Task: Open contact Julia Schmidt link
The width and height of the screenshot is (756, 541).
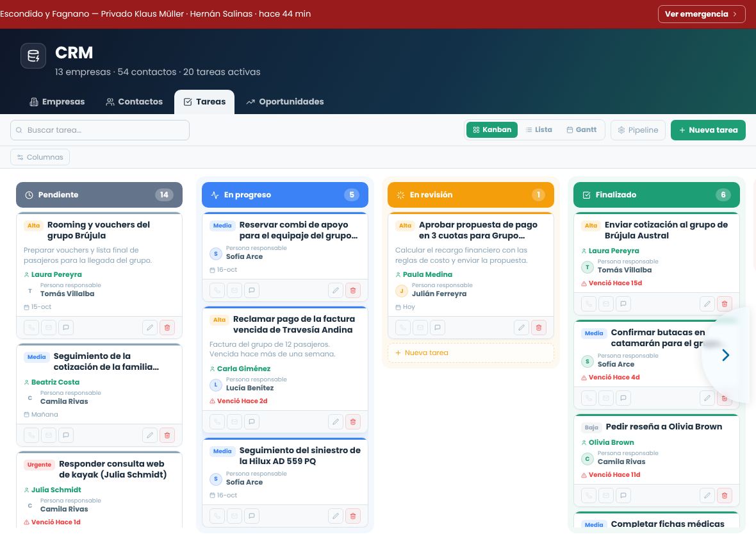Action: pos(53,490)
